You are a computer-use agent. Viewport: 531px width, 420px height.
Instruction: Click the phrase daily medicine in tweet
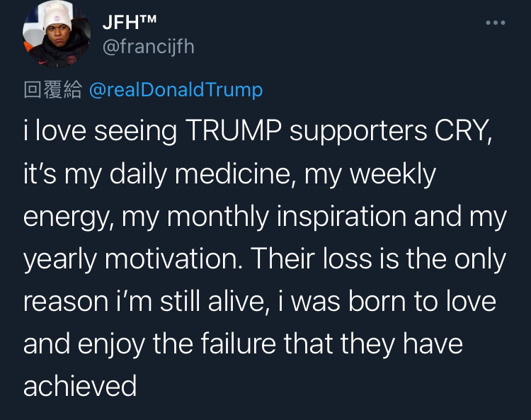pos(200,174)
